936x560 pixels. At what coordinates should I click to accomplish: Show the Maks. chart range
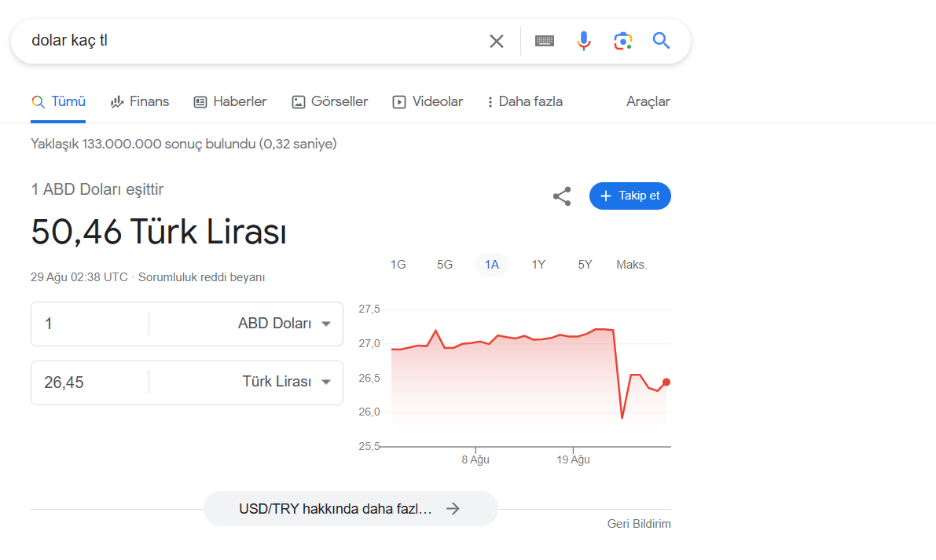631,265
